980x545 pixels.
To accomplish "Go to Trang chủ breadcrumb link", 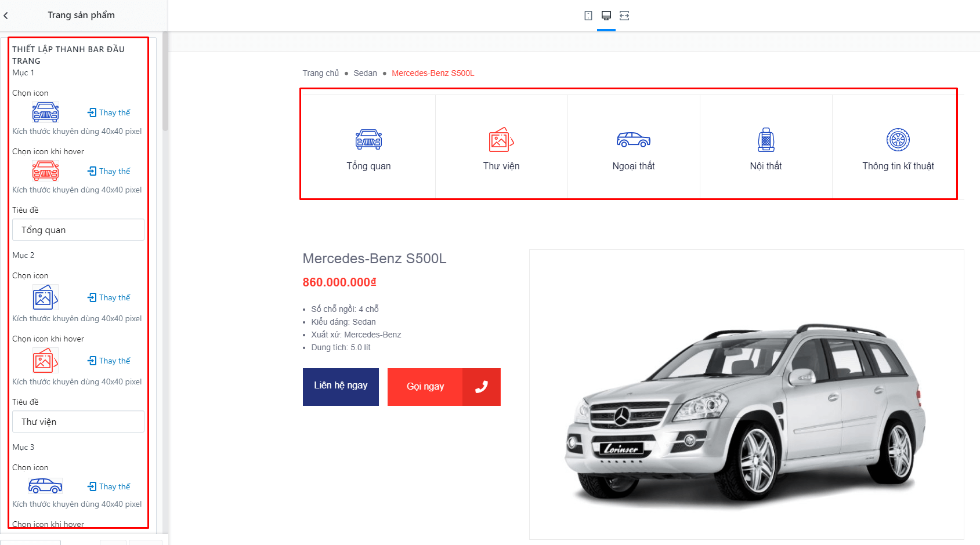I will click(321, 73).
